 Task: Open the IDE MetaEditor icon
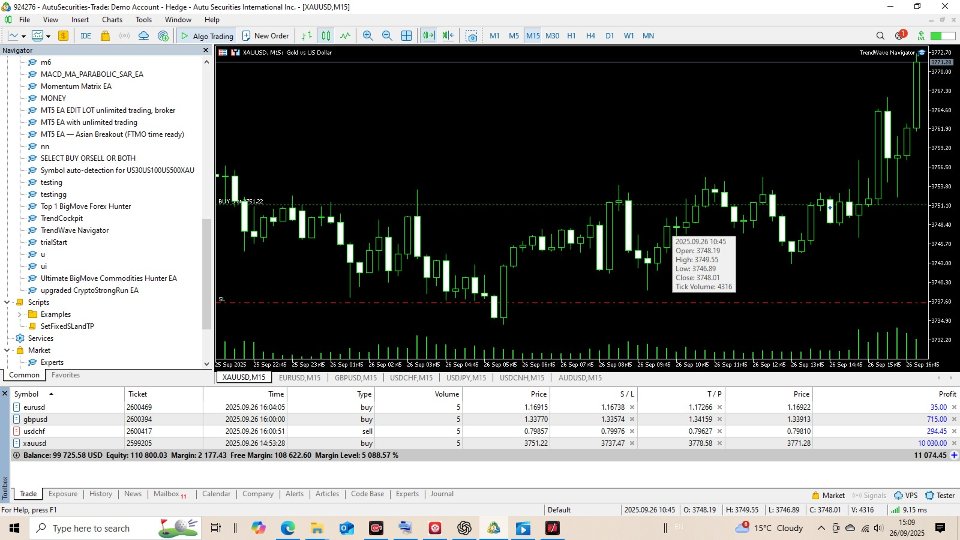(x=86, y=36)
